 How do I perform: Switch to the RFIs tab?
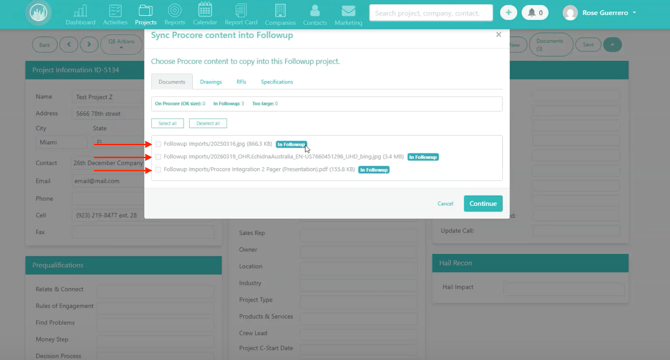(241, 82)
